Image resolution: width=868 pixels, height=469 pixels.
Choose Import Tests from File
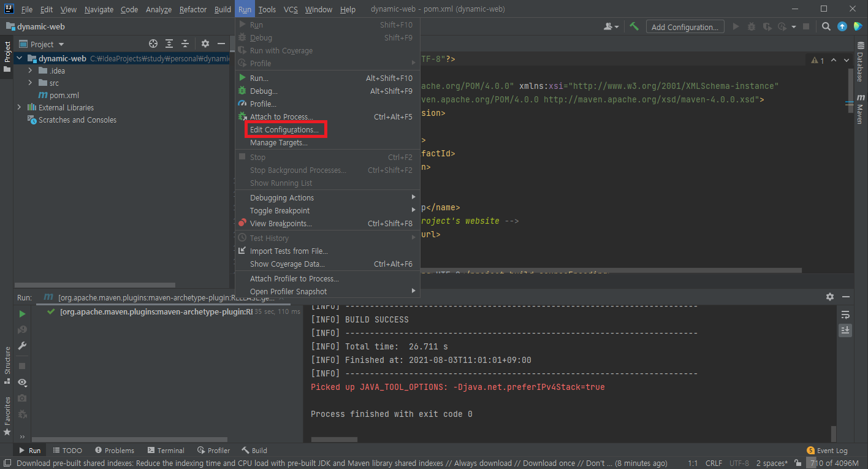[327, 251]
